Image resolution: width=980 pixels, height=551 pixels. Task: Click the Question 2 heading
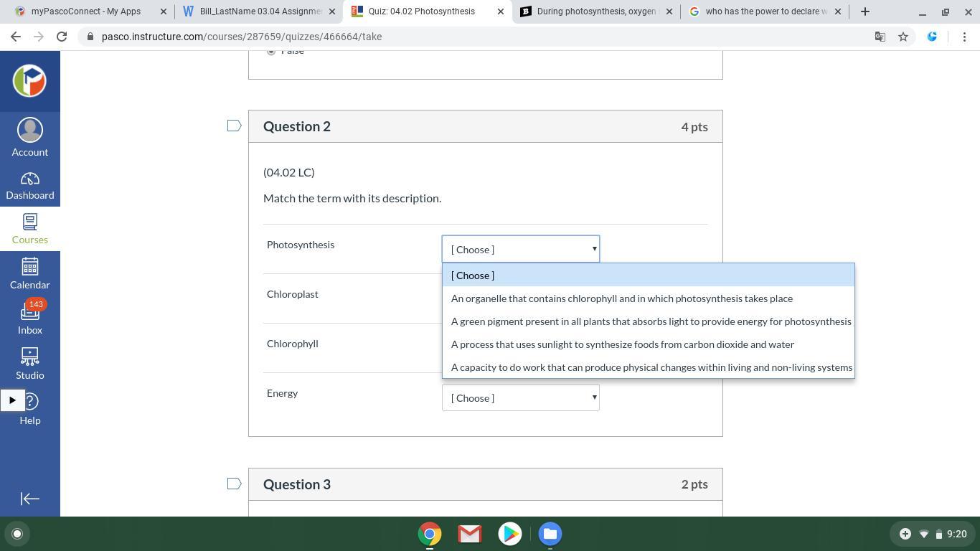(297, 126)
